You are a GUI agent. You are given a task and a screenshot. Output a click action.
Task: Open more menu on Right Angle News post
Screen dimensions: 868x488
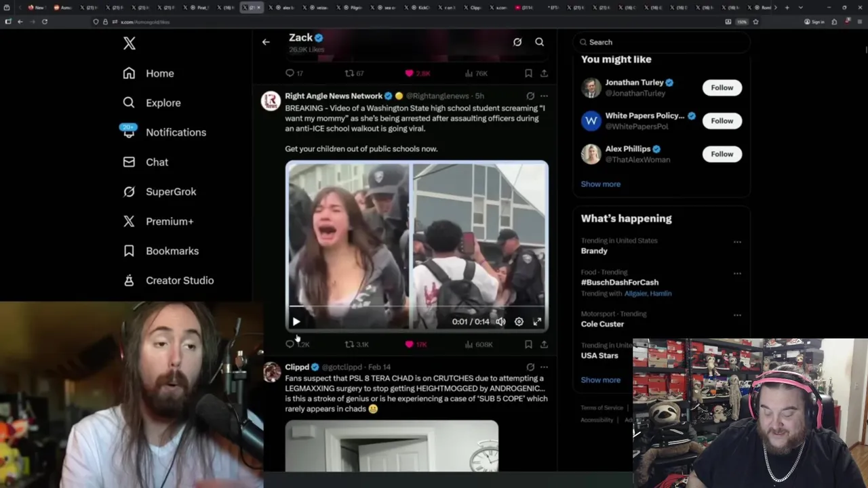pyautogui.click(x=544, y=96)
